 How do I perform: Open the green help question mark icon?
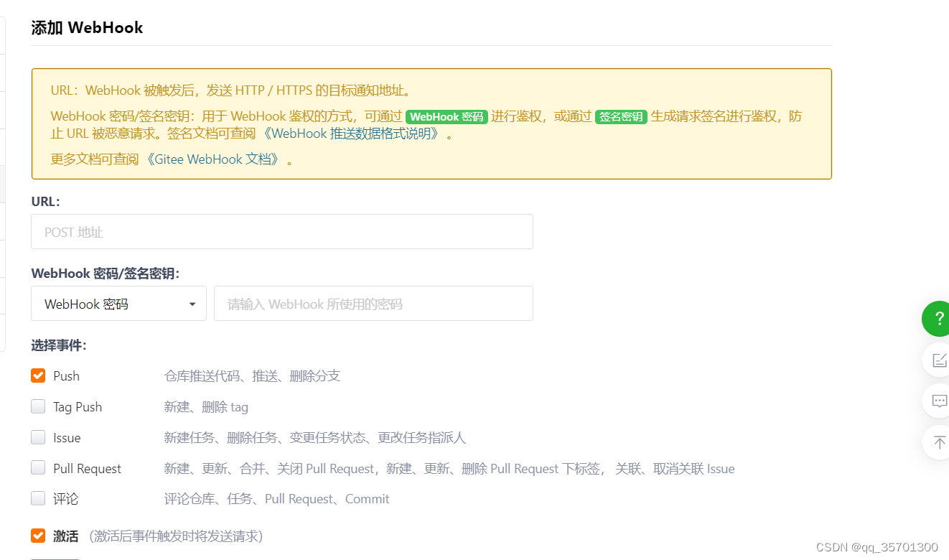point(937,319)
